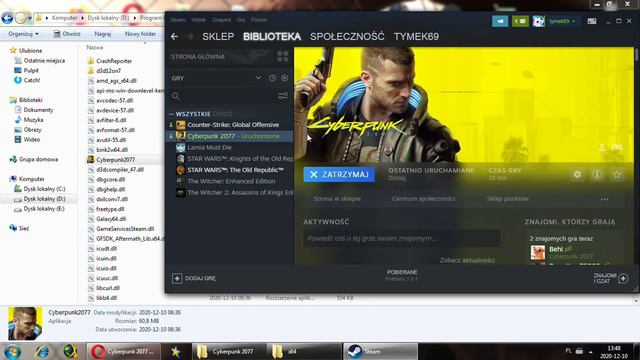
Task: Select CrashReporter folder in Explorer
Action: 114,61
